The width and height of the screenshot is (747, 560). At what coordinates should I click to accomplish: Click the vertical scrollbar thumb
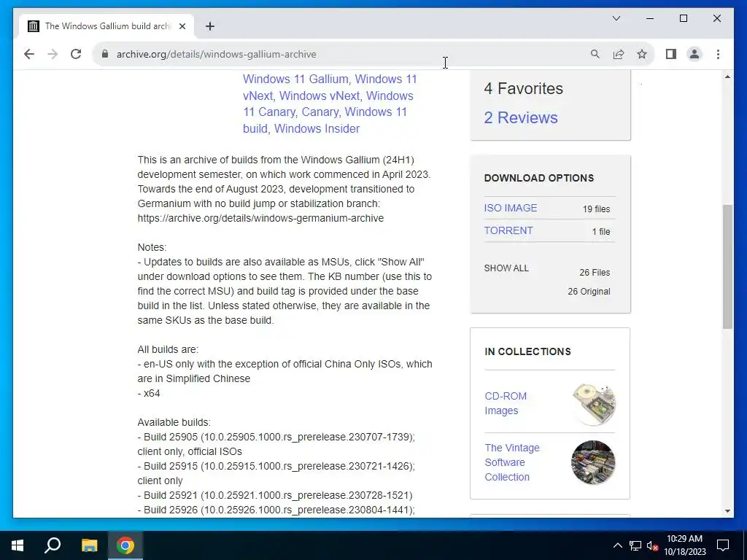[x=727, y=267]
